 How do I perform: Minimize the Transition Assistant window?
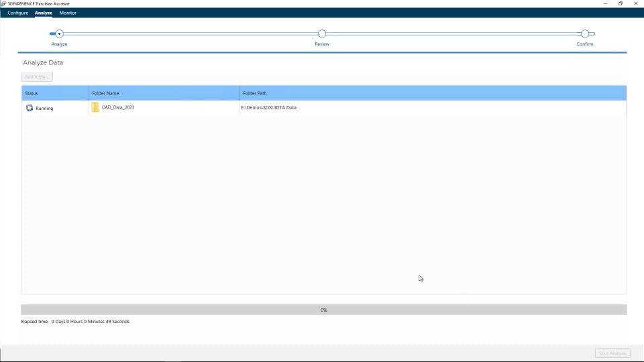[x=605, y=4]
